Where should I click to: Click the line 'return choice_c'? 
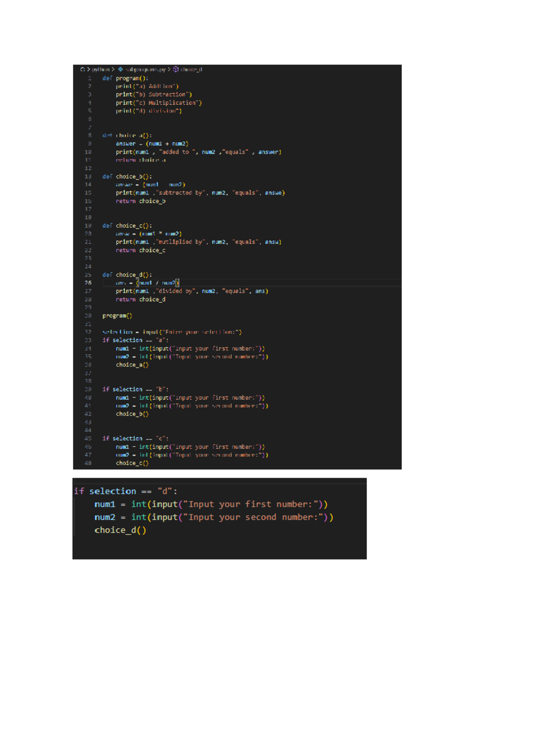[140, 251]
